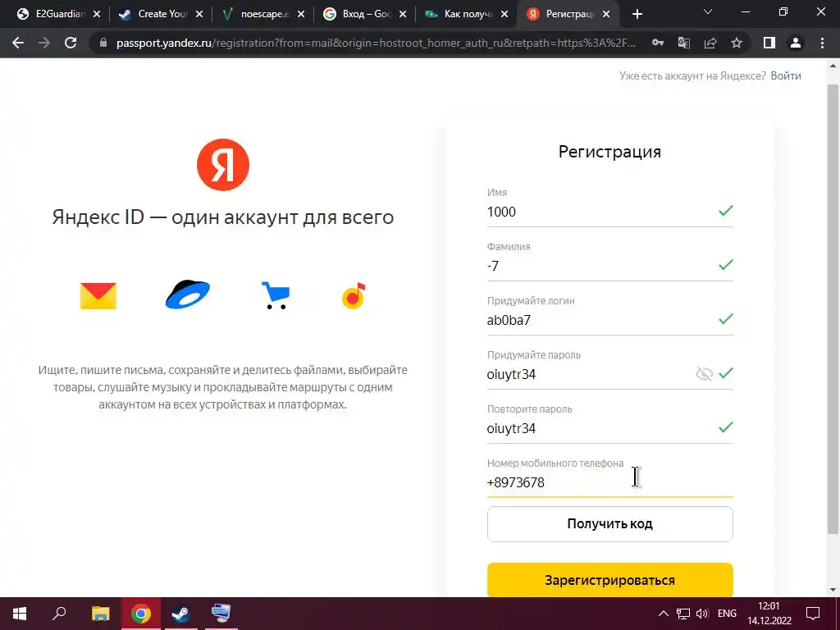Viewport: 840px width, 630px height.
Task: Click Зарегистрироваться button
Action: click(x=609, y=580)
